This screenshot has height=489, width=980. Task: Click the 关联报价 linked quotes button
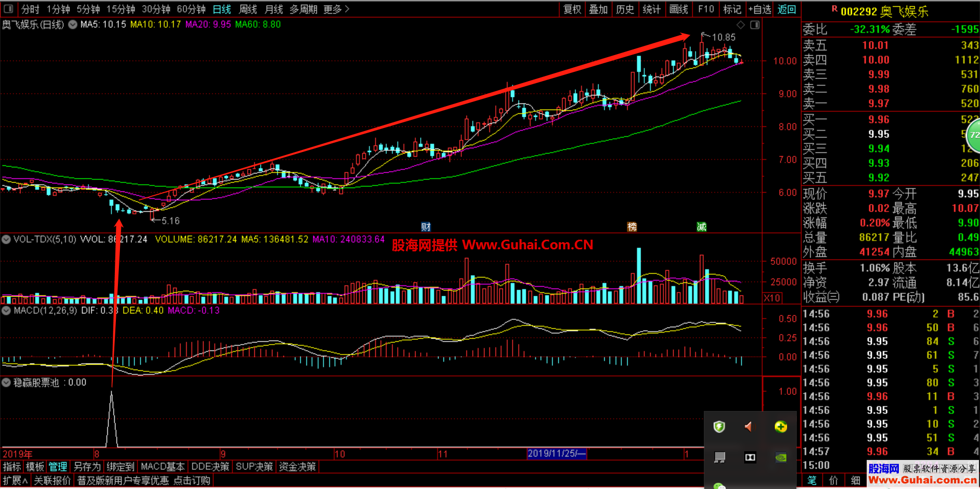pos(52,480)
